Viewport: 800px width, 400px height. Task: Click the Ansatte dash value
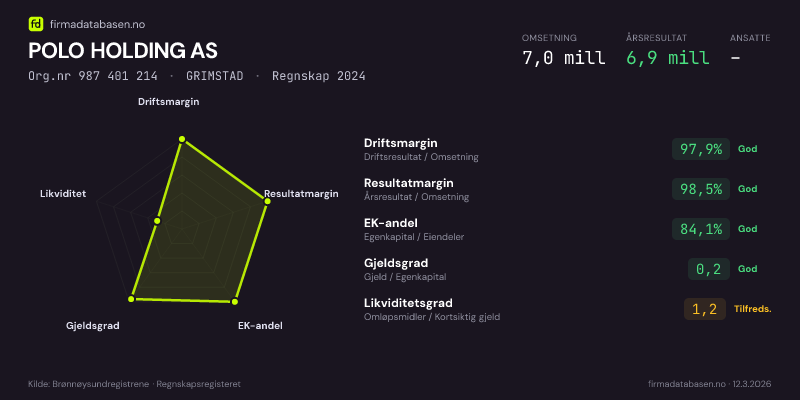tap(736, 57)
